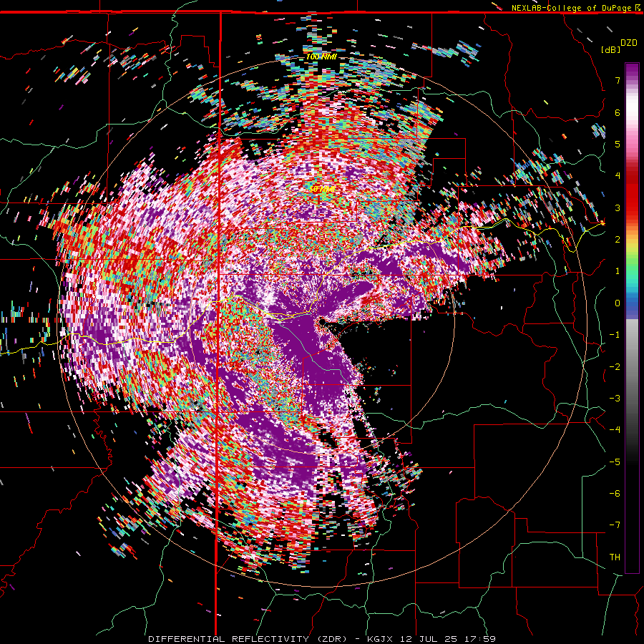Image resolution: width=644 pixels, height=644 pixels.
Task: Select the -2 dB scale label
Action: [x=615, y=367]
